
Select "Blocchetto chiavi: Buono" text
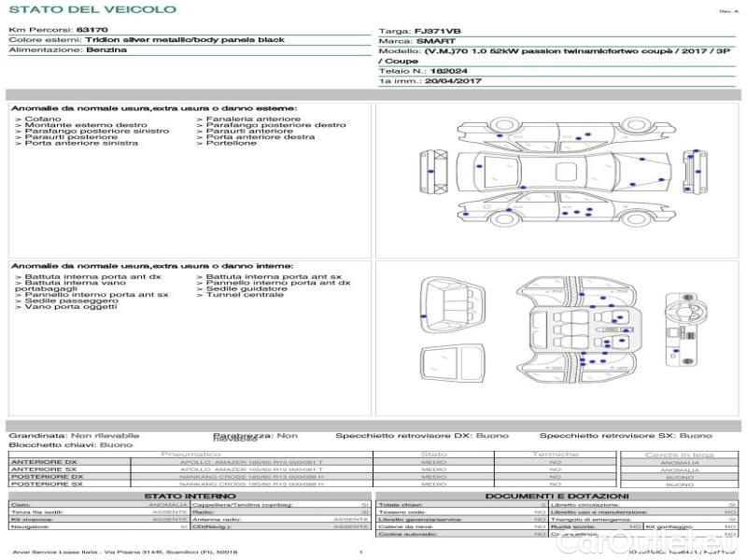click(71, 445)
